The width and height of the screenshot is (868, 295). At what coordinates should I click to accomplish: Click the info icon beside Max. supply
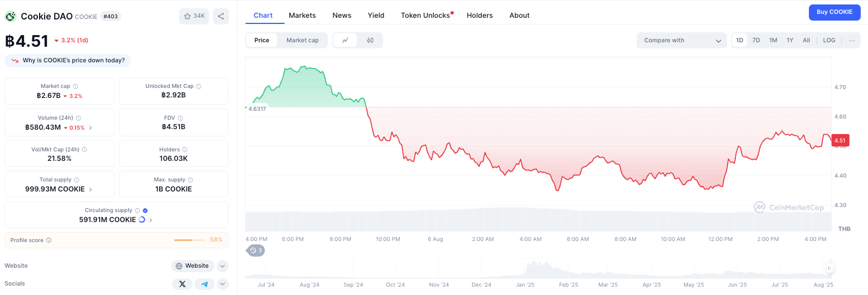coord(191,180)
